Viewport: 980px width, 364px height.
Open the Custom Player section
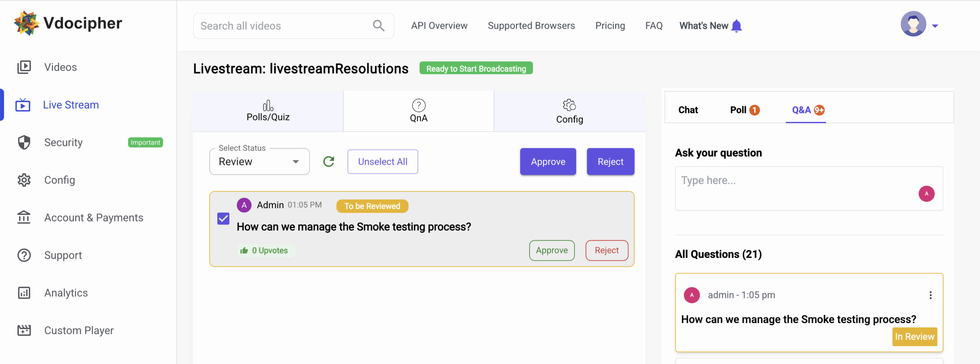79,330
